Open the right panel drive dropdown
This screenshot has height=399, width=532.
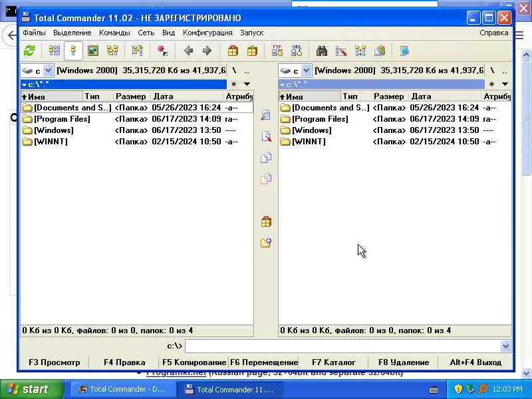point(307,70)
